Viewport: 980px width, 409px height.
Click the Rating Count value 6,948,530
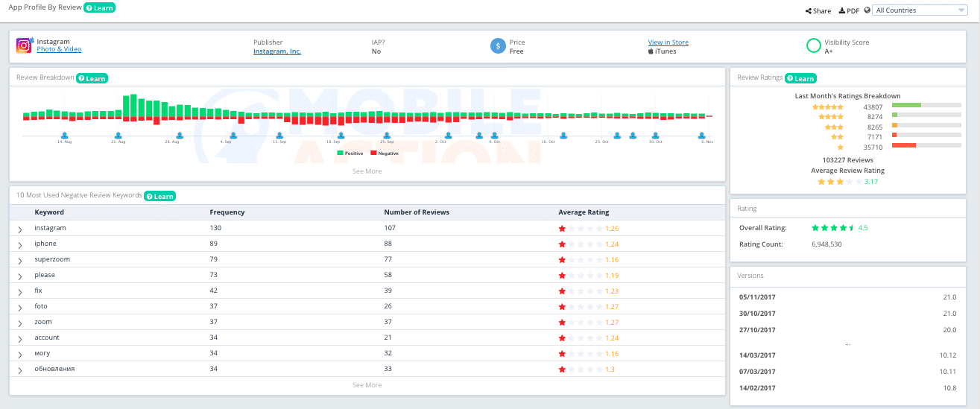(826, 244)
